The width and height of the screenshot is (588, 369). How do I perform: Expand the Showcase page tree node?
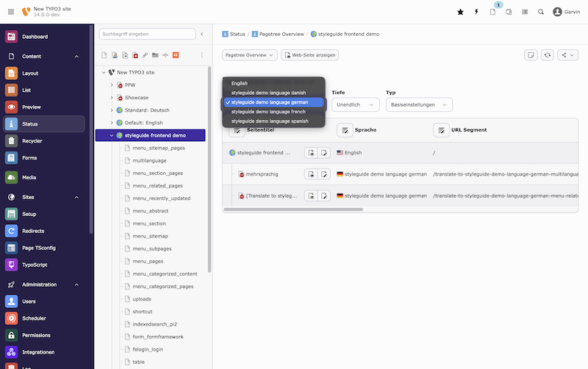click(112, 98)
